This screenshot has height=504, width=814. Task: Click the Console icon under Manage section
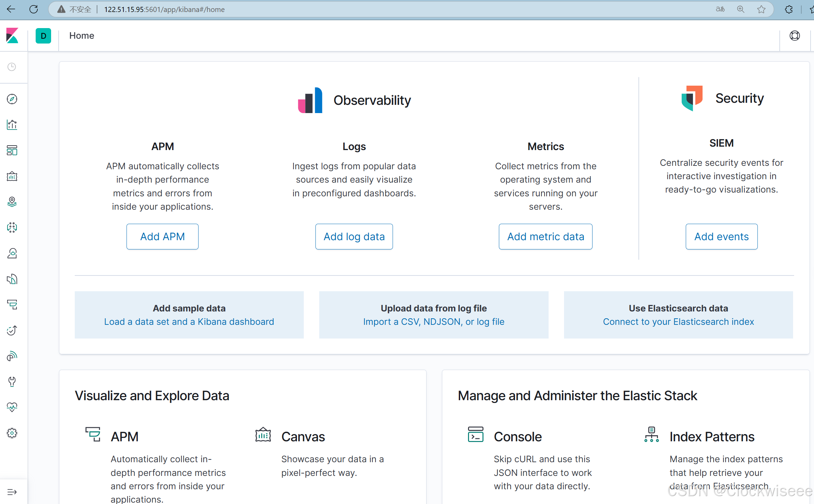(476, 434)
